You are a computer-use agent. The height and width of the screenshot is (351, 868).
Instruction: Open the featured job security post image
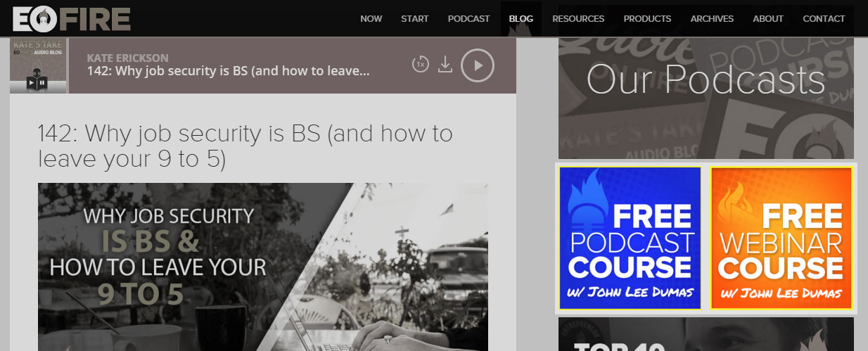tap(263, 267)
